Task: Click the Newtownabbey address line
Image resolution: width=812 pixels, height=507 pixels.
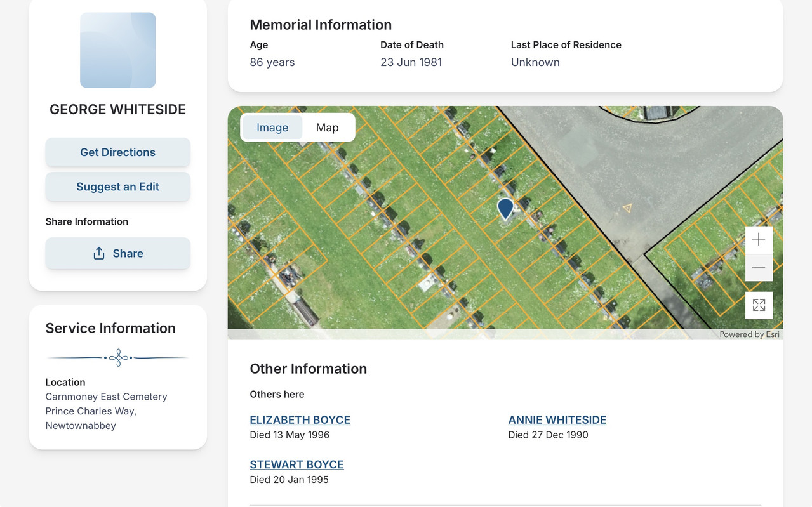Action: click(81, 426)
